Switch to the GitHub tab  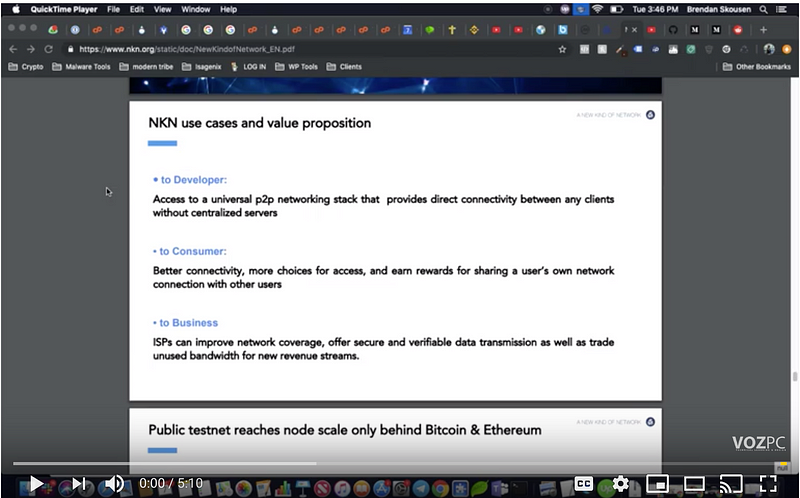coord(673,30)
